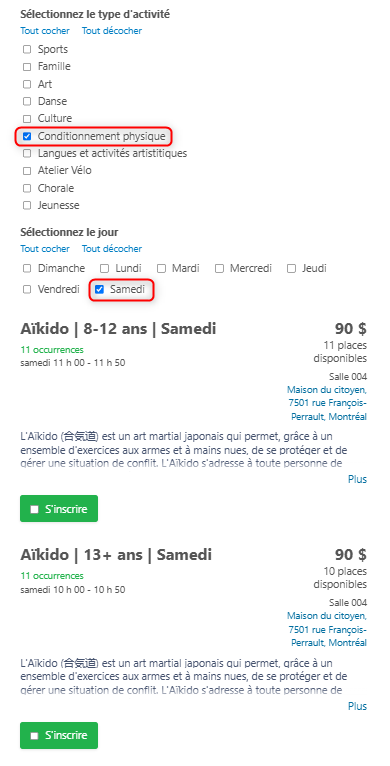Uncheck the Samedi day checkbox
Image resolution: width=390 pixels, height=766 pixels.
tap(99, 290)
